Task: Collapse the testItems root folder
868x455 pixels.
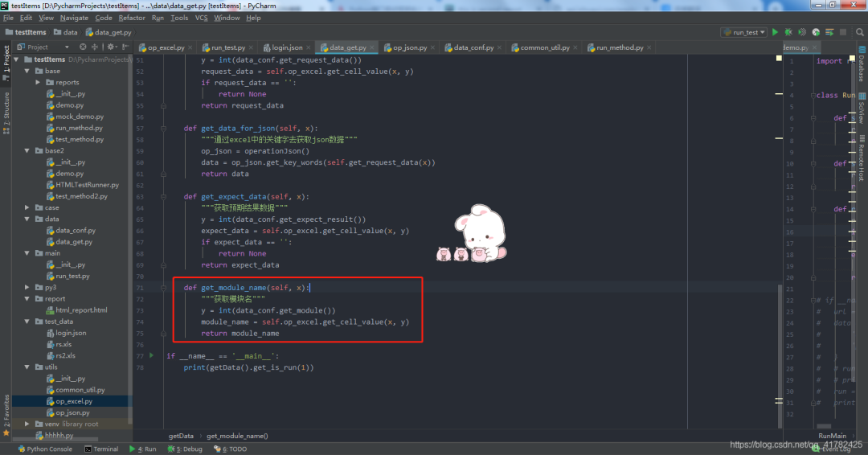Action: point(16,59)
